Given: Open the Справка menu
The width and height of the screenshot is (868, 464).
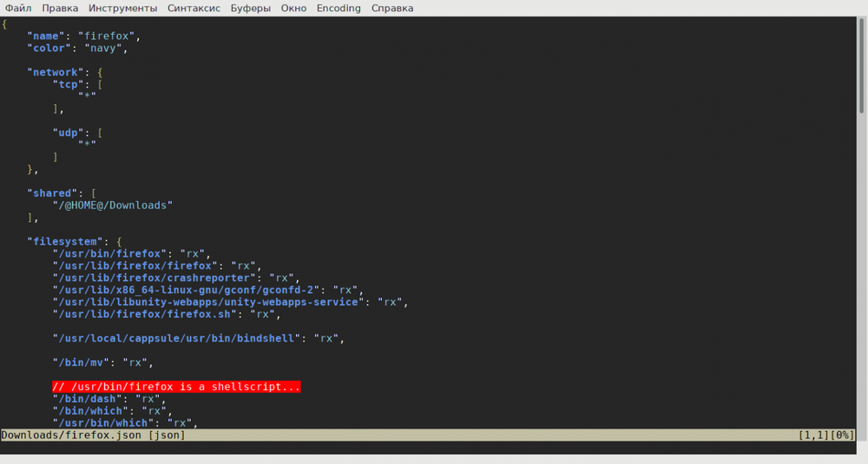Looking at the screenshot, I should click(392, 9).
